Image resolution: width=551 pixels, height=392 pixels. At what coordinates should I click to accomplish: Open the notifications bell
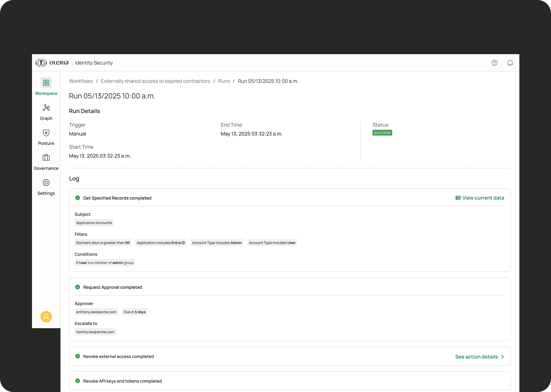(510, 63)
